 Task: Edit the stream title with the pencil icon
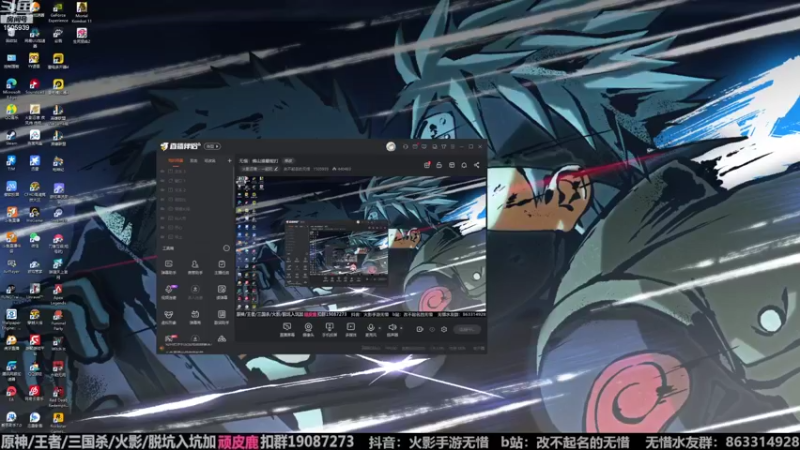pos(276,169)
